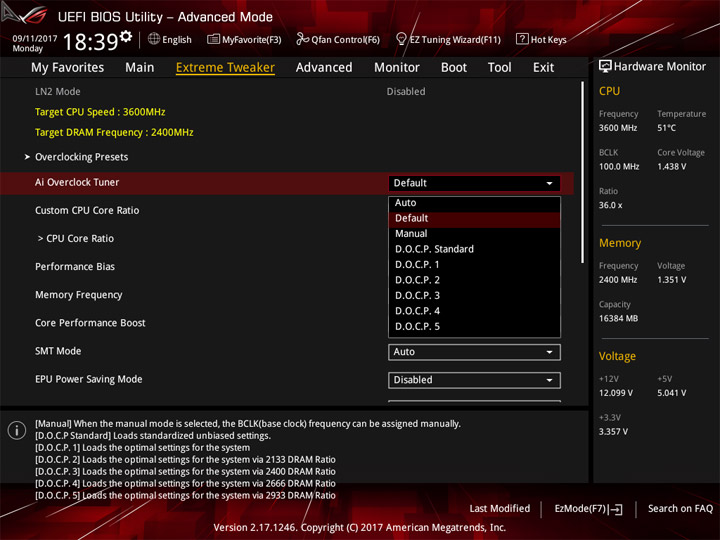Select the Core Performance Boost row
The height and width of the screenshot is (540, 720).
[90, 323]
